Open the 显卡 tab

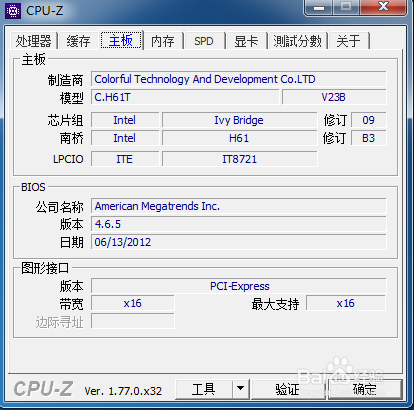[x=246, y=41]
